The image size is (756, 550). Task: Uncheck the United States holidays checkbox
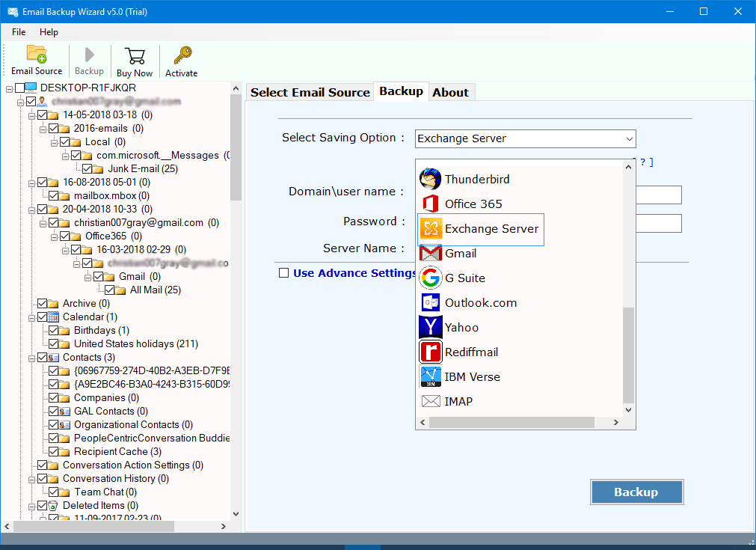coord(54,344)
